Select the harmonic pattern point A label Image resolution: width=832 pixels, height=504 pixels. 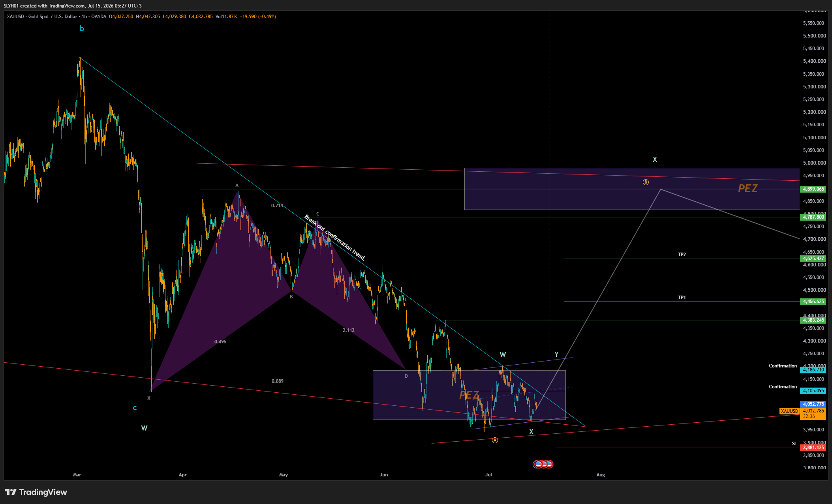tap(237, 185)
